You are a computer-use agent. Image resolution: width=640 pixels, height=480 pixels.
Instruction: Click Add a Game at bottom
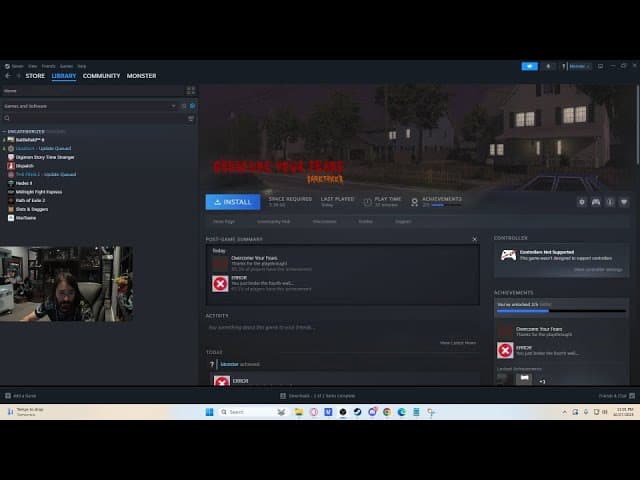[20, 396]
